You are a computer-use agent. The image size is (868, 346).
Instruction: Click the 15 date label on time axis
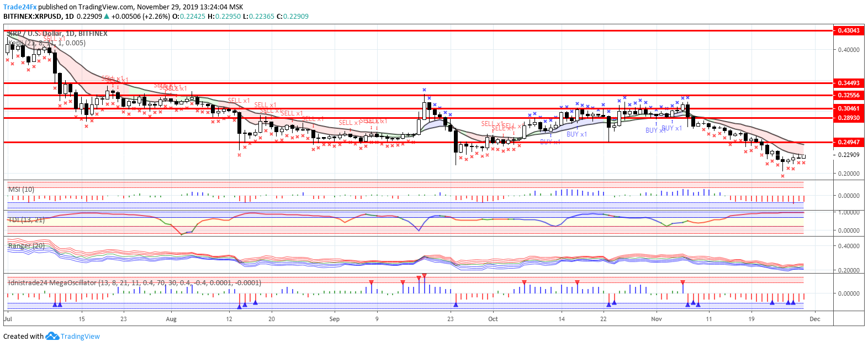point(82,319)
